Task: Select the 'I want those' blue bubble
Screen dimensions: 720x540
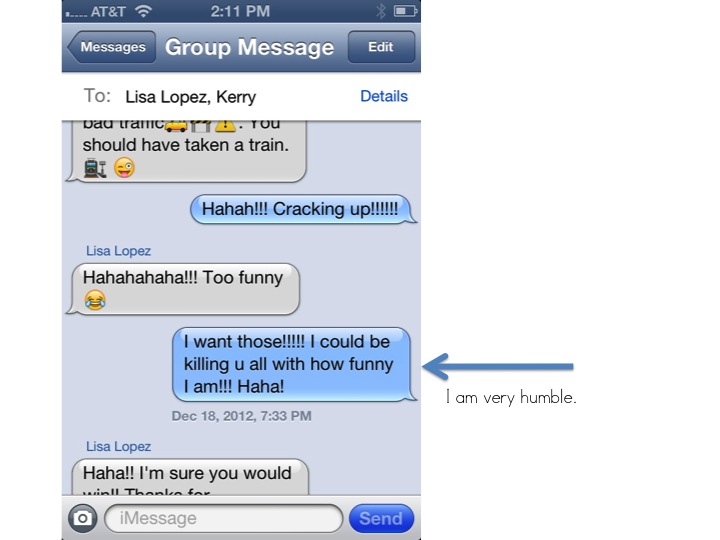Action: click(294, 364)
